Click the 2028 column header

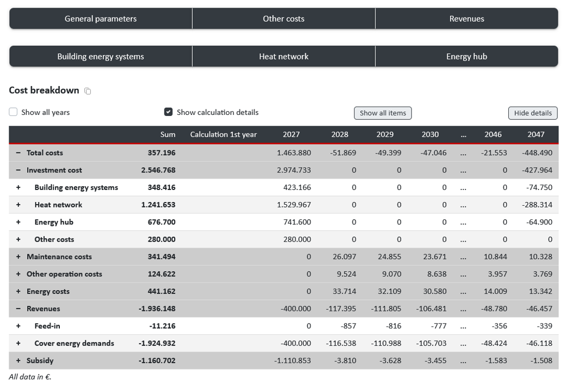pos(340,134)
